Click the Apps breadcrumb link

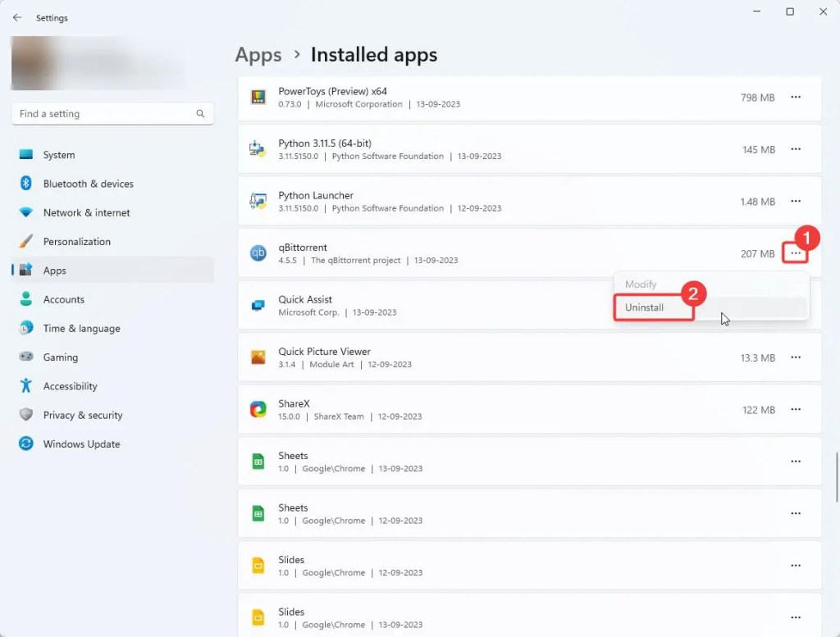[258, 55]
